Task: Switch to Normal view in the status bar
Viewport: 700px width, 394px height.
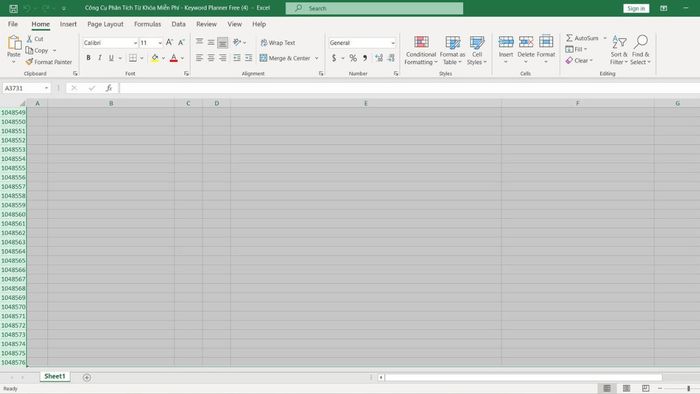Action: [607, 389]
